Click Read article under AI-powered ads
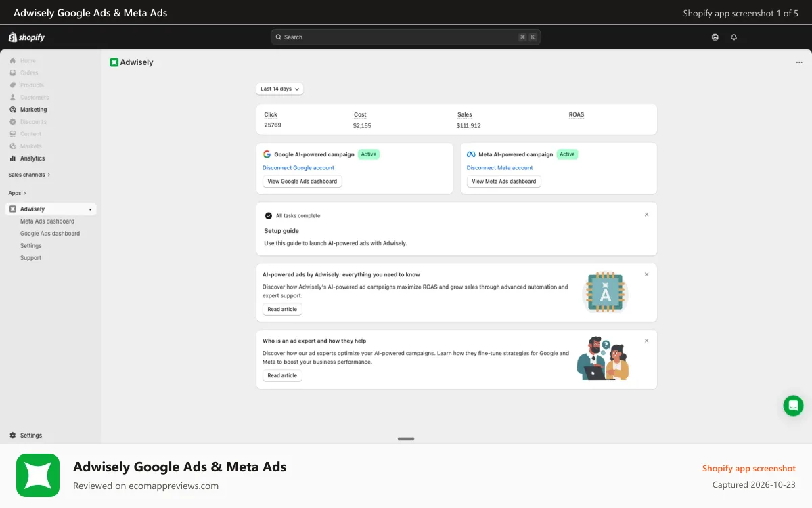This screenshot has height=508, width=812. pos(282,309)
